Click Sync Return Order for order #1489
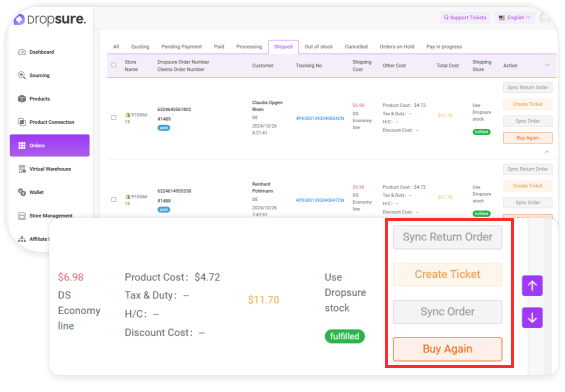This screenshot has width=565, height=392. coord(528,87)
